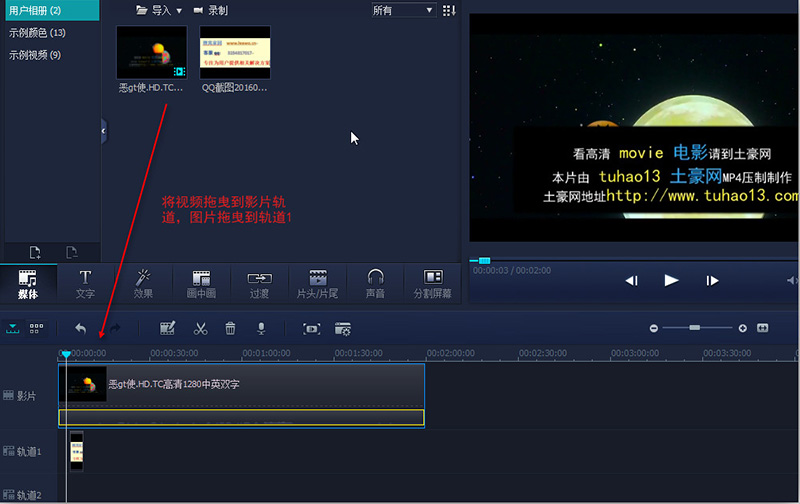800x504 pixels.
Task: Click the microphone voiceover icon
Action: pos(261,328)
